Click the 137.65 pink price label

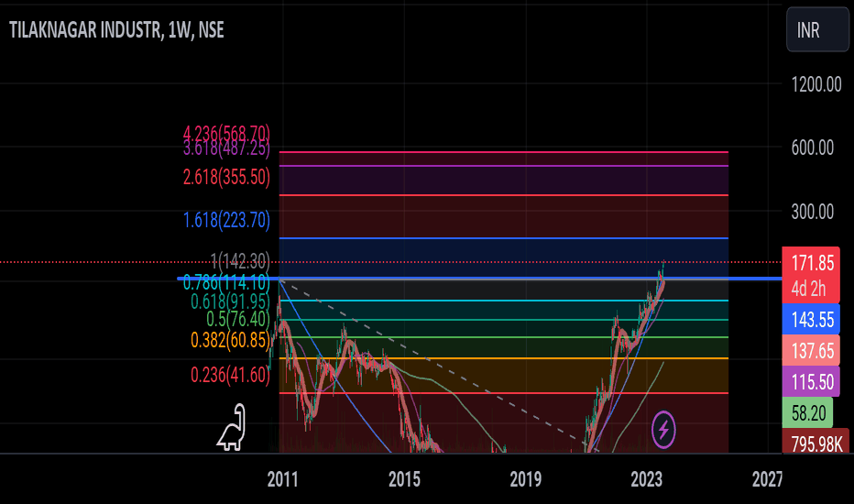coord(812,351)
